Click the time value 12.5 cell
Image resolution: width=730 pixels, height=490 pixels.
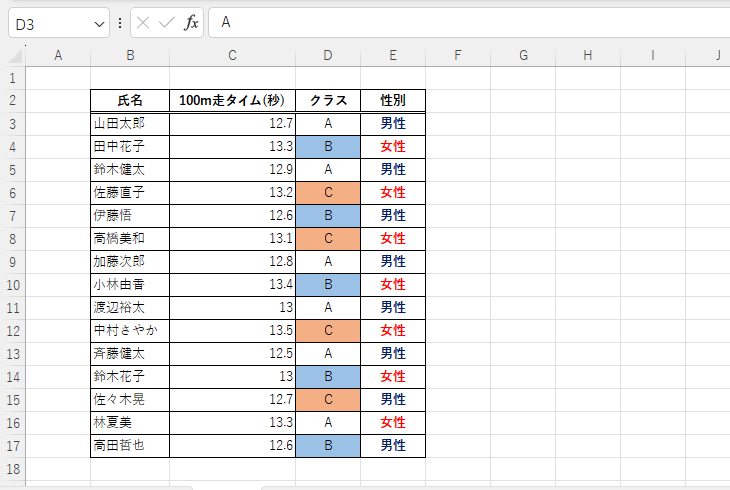pyautogui.click(x=232, y=354)
